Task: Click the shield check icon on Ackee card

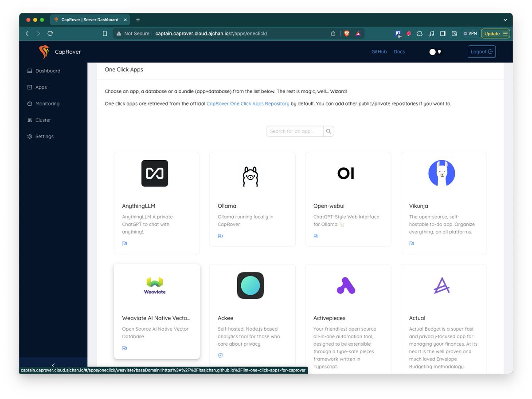Action: tap(220, 356)
